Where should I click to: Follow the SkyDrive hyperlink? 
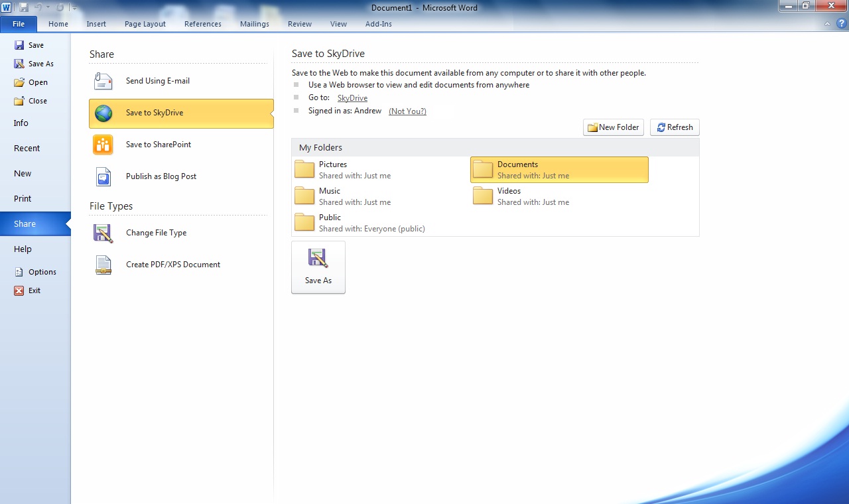point(352,98)
